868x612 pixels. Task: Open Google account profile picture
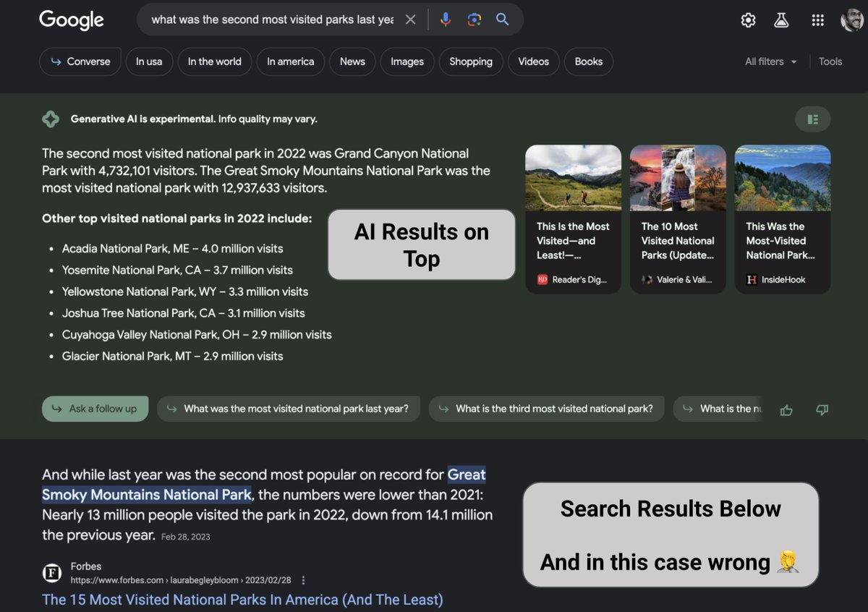pyautogui.click(x=854, y=20)
